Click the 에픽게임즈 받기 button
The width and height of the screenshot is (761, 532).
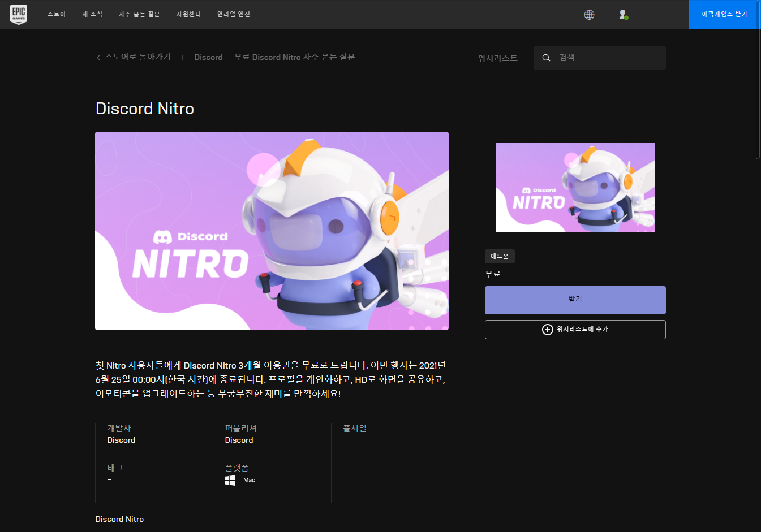[x=724, y=15]
